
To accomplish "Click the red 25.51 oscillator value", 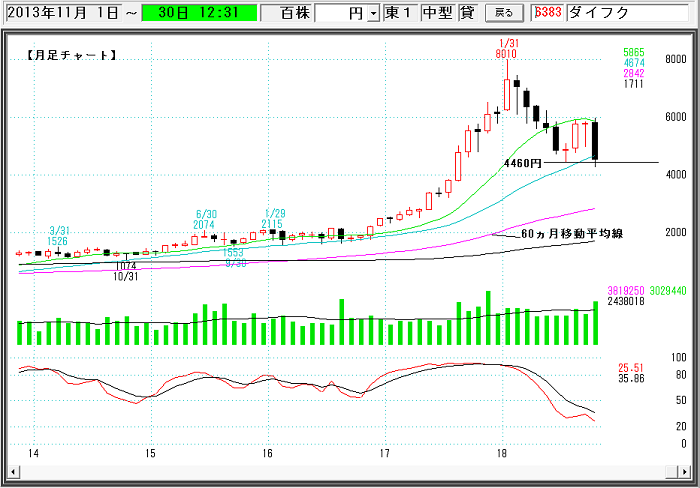I will click(631, 368).
